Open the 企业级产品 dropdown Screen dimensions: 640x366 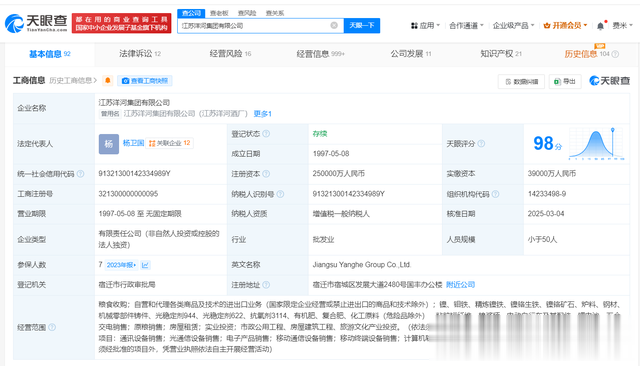[513, 26]
